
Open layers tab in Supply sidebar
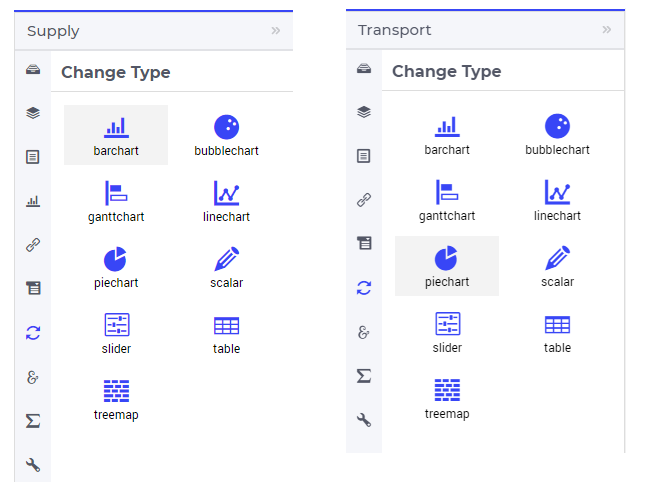pos(33,113)
